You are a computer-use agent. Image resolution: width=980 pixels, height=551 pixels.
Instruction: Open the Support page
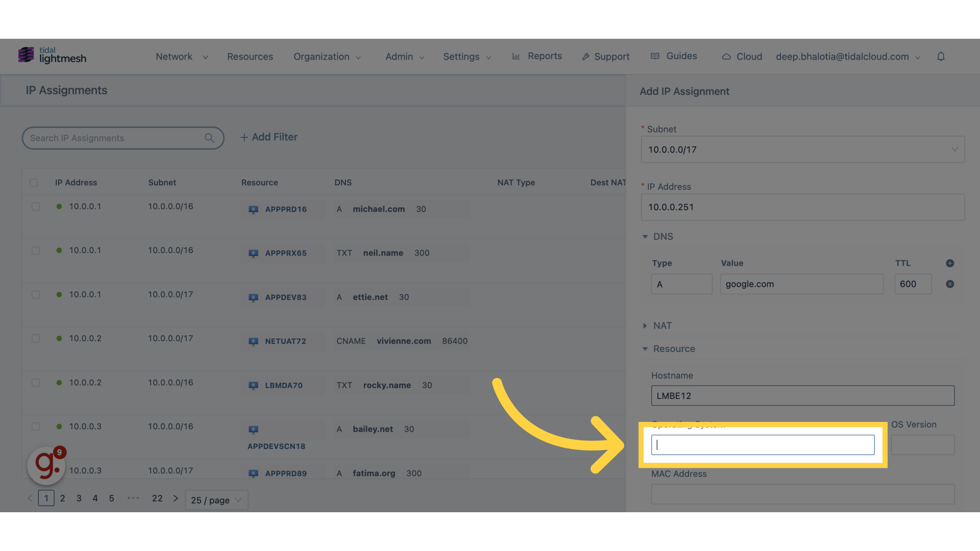(606, 57)
